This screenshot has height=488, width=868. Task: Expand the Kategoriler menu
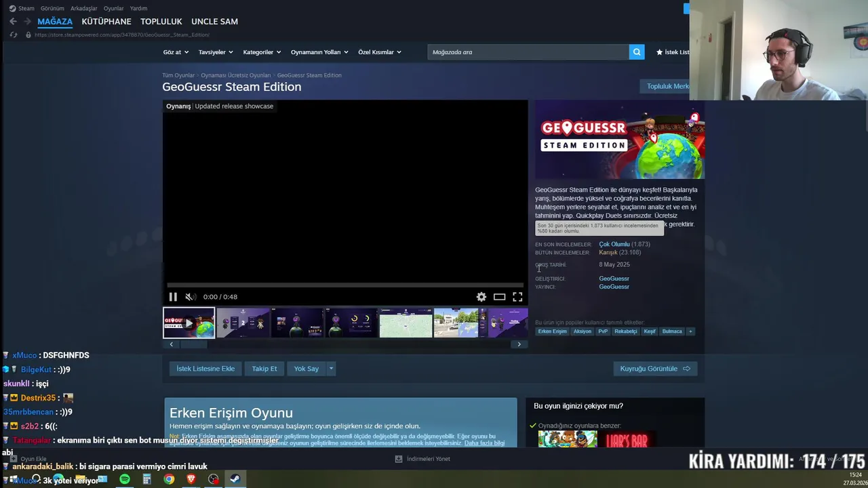point(262,52)
